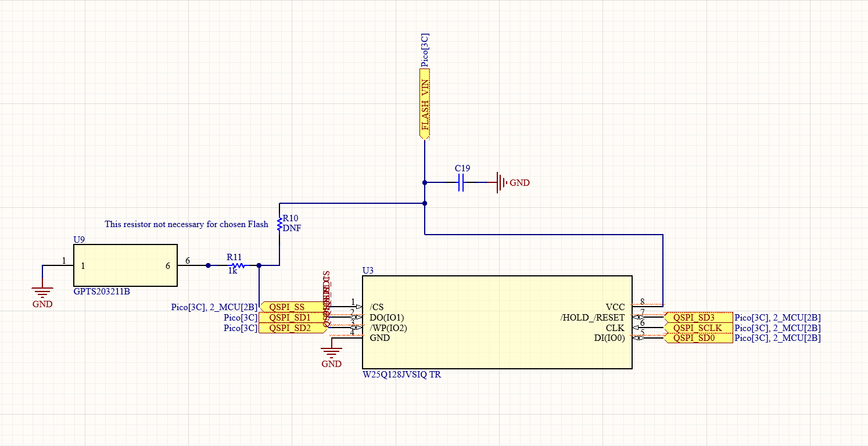Screen dimensions: 868x446
Task: Select the R10 resistor symbol
Action: [279, 223]
